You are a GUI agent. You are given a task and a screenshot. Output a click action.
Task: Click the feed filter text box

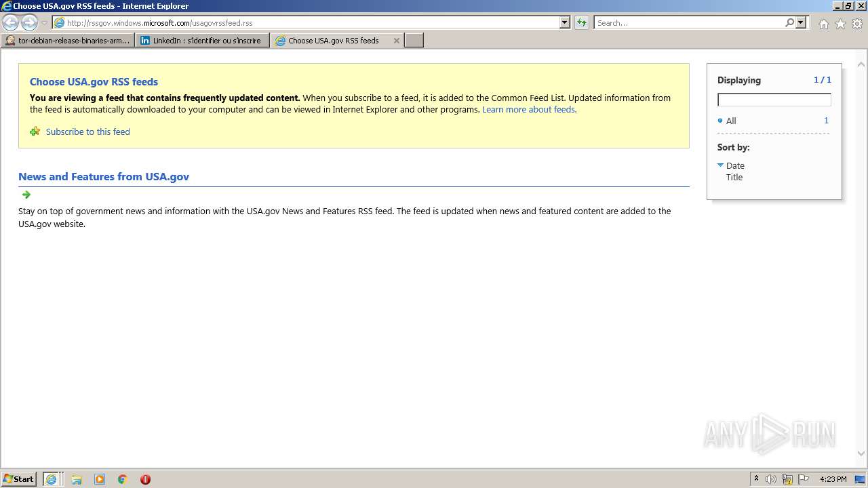click(774, 100)
